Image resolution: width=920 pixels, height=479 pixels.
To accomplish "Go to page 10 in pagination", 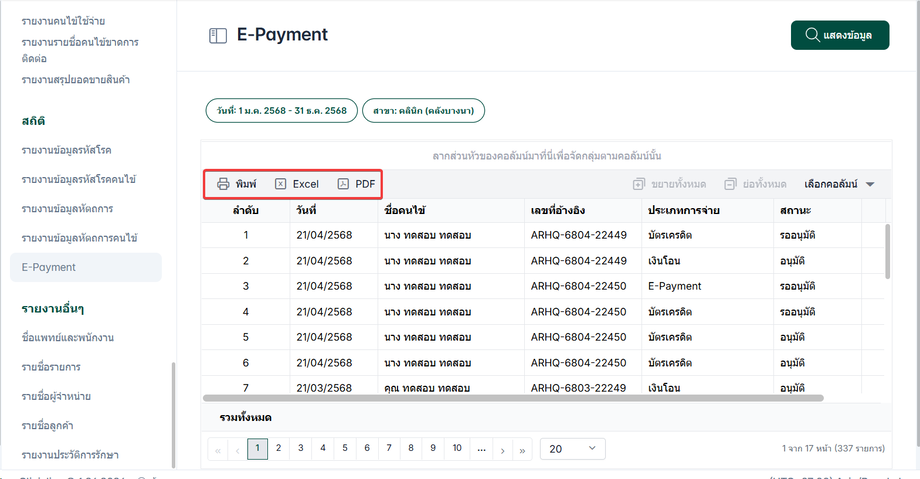I will coord(457,448).
